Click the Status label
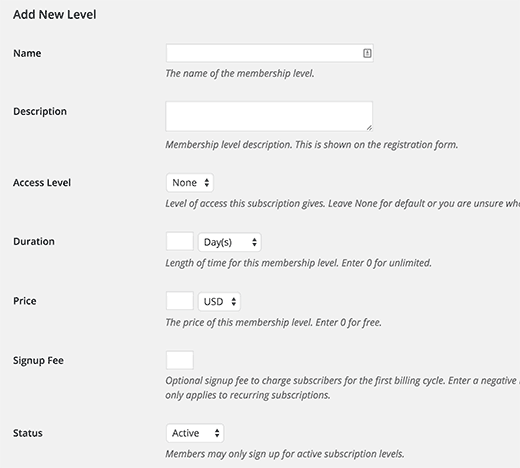The width and height of the screenshot is (520, 468). tap(28, 433)
